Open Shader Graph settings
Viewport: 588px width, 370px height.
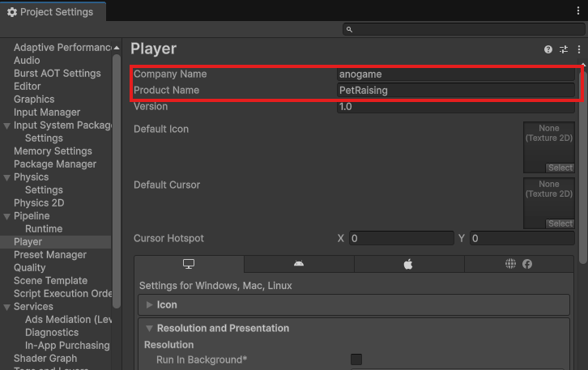(x=45, y=359)
